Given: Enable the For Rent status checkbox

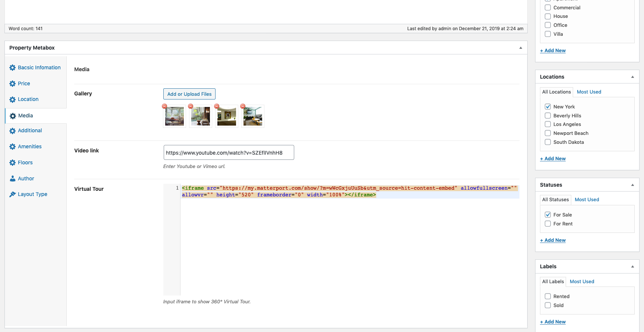Looking at the screenshot, I should [x=548, y=224].
